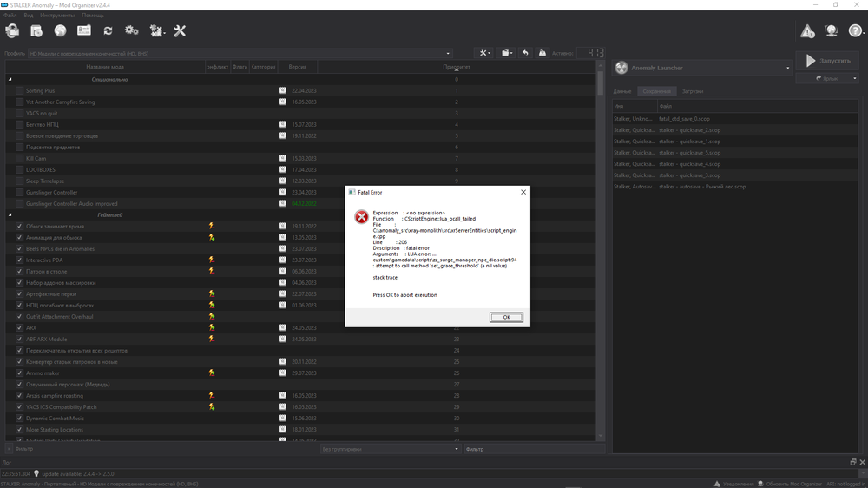The height and width of the screenshot is (488, 868).
Task: Click Уведомления in the status bar
Action: [x=733, y=484]
